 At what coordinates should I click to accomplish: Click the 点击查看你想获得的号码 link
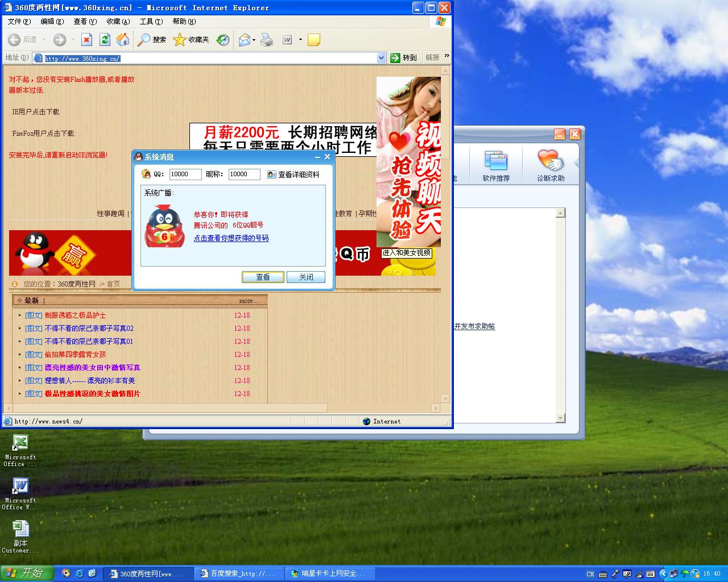231,238
